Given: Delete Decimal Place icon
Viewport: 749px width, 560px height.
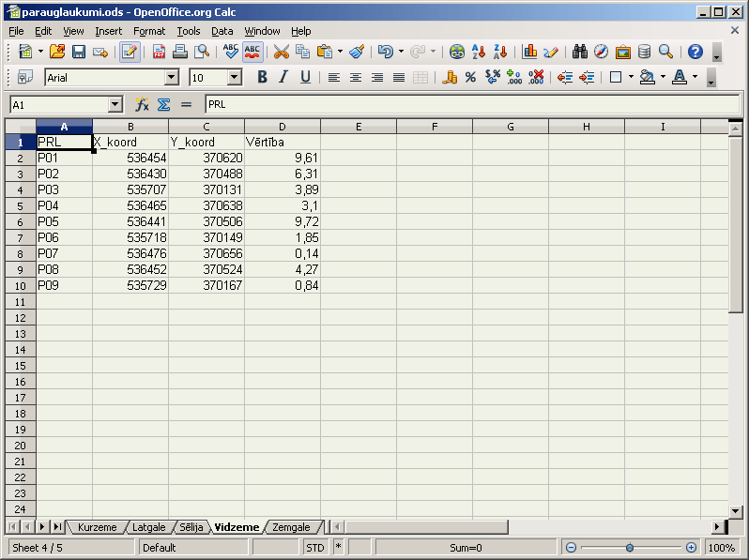Looking at the screenshot, I should click(536, 77).
